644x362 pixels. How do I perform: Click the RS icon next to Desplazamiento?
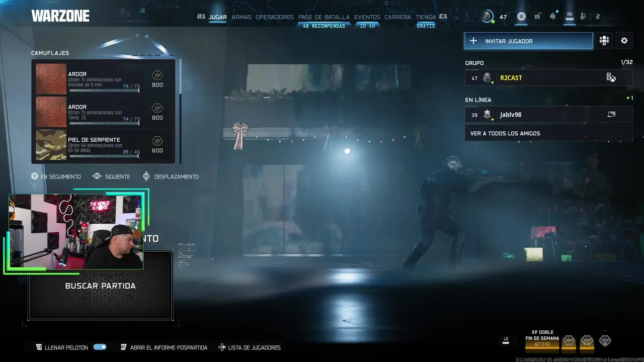click(x=146, y=176)
